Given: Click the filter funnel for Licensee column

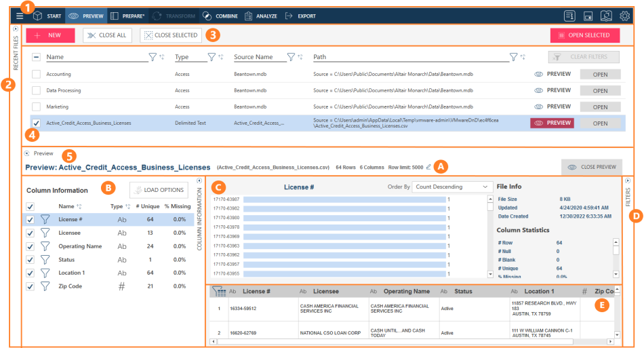Looking at the screenshot, I should point(45,233).
